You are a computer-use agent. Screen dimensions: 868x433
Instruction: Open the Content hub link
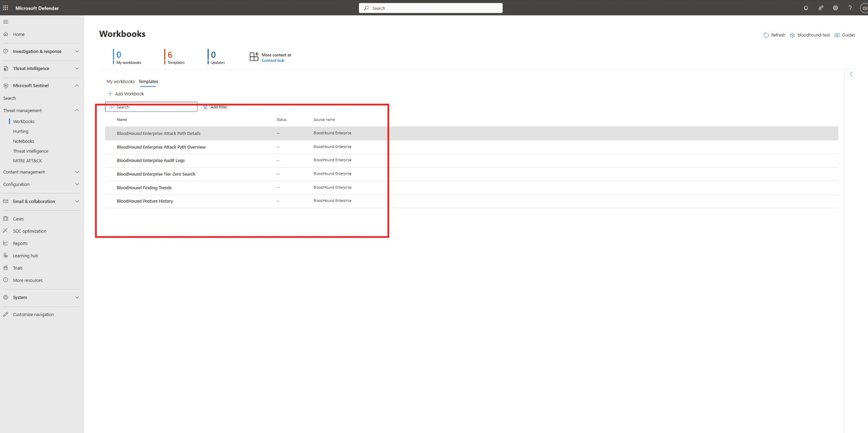[273, 61]
